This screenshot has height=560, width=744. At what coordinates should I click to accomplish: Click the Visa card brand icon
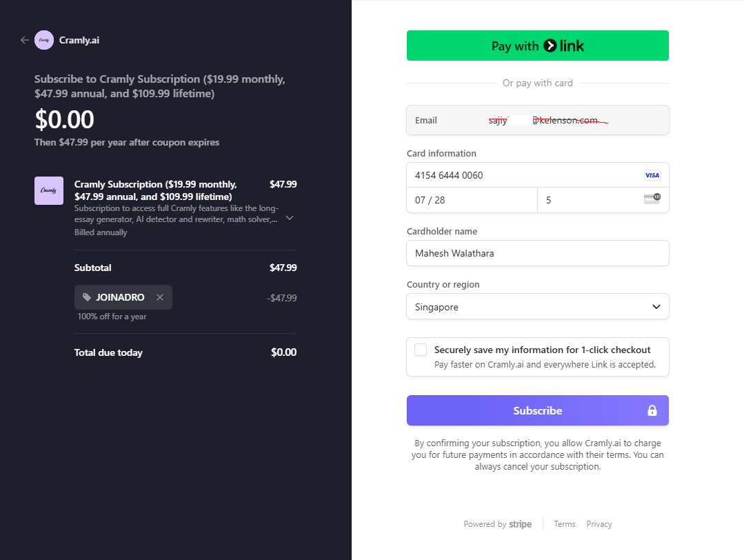(652, 175)
